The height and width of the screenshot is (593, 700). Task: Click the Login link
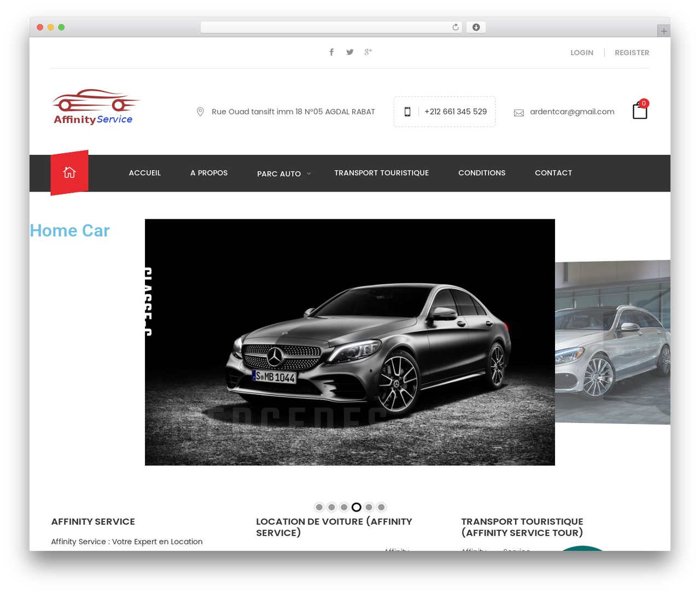(582, 53)
